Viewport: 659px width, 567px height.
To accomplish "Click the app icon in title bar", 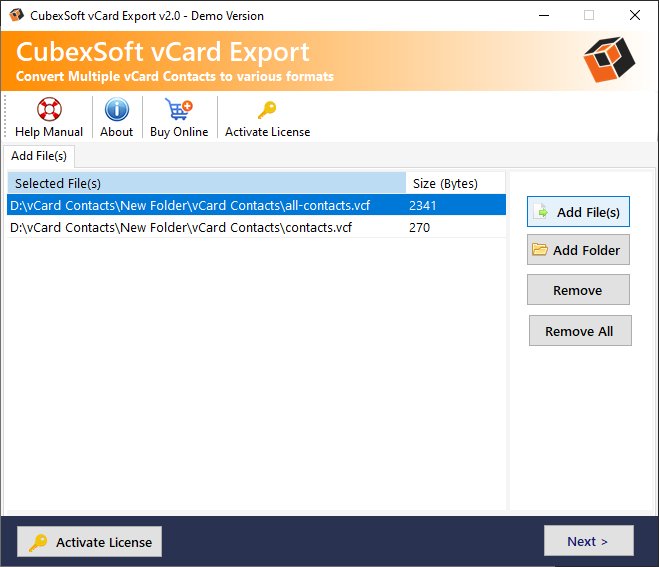I will pyautogui.click(x=16, y=15).
